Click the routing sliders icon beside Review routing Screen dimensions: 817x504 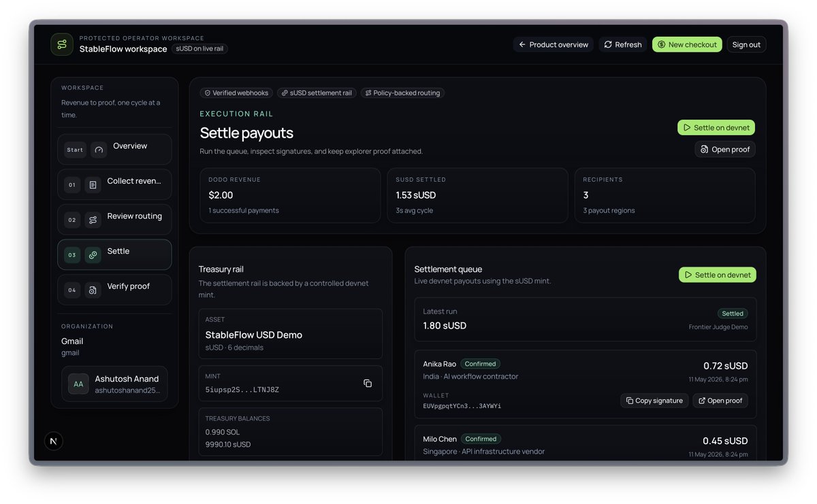click(x=93, y=220)
